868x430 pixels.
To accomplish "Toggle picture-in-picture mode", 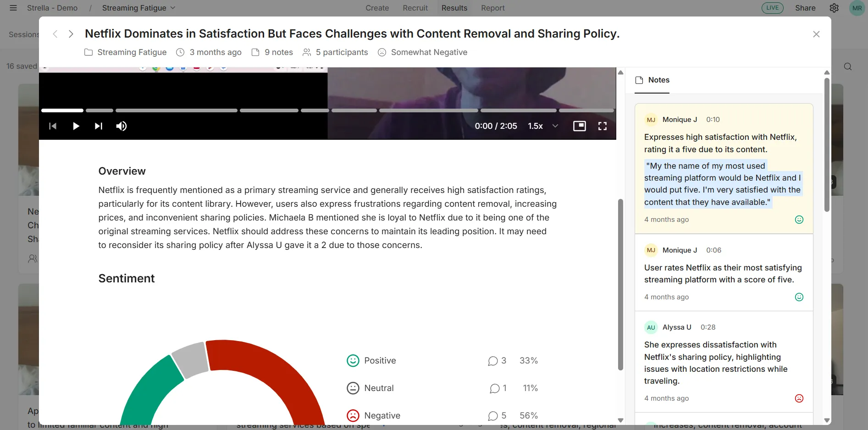I will [580, 126].
